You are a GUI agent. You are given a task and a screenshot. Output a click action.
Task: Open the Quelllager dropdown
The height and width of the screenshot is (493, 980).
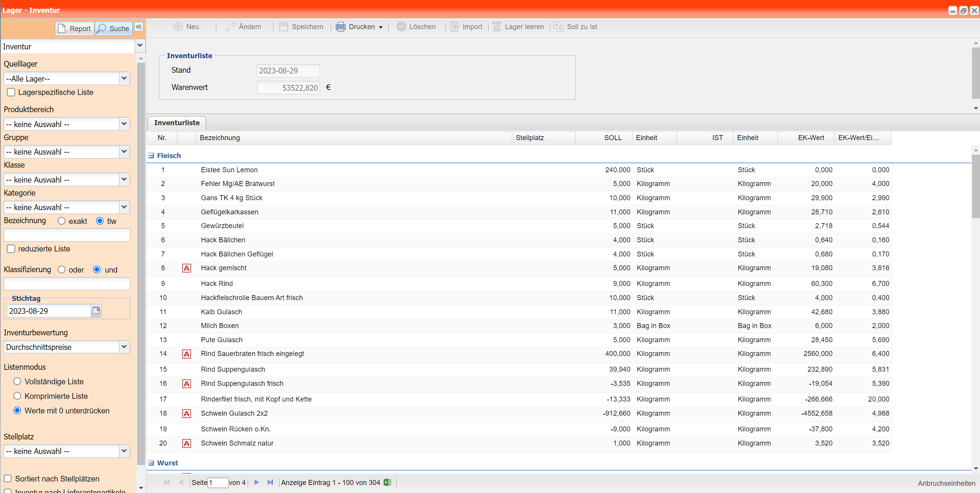[x=124, y=78]
